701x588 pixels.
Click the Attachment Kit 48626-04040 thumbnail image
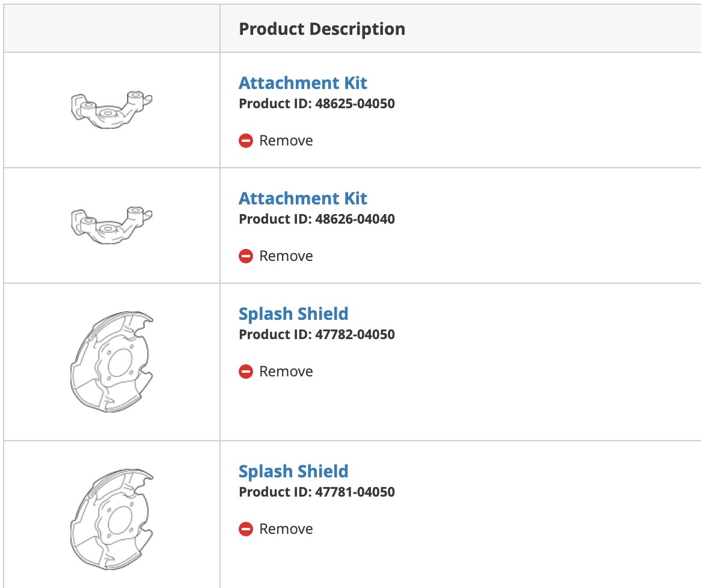111,225
